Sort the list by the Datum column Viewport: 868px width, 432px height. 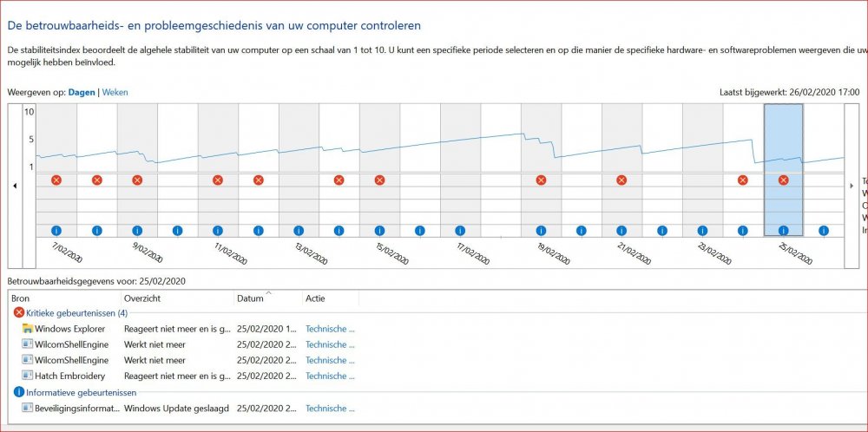(x=268, y=298)
